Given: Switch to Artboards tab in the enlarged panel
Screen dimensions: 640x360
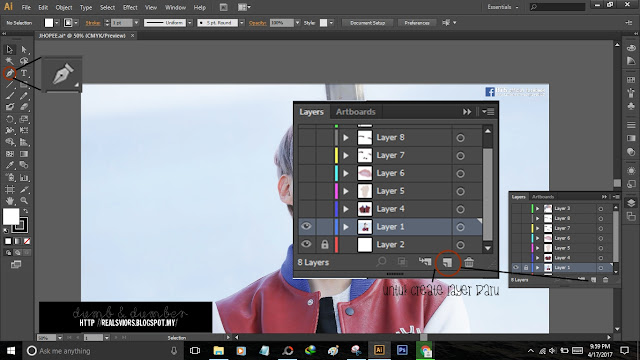Looking at the screenshot, I should 356,112.
